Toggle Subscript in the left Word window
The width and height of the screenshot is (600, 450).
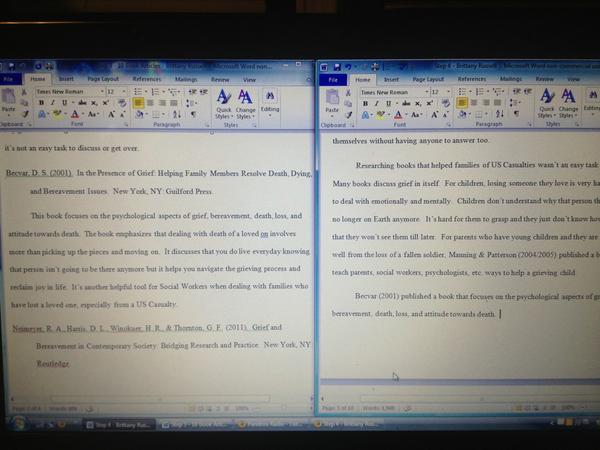[x=94, y=103]
